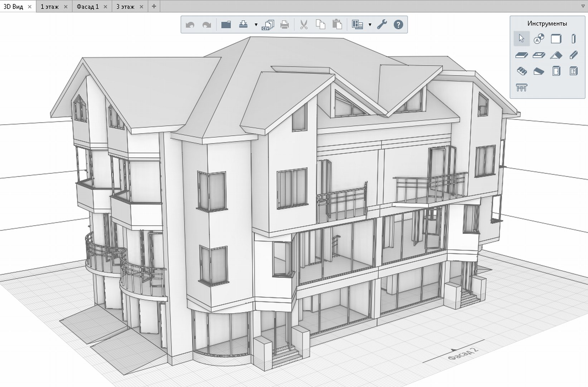Activate the floor slab tool
This screenshot has height=387, width=588.
[x=521, y=55]
